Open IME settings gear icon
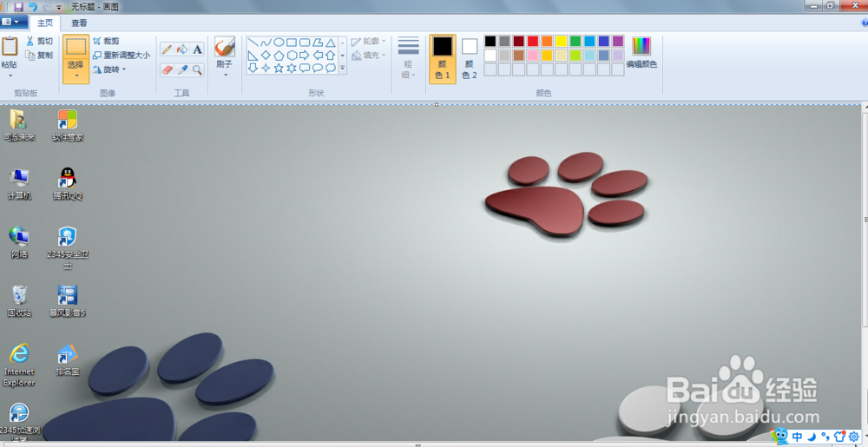Image resolution: width=868 pixels, height=447 pixels. pos(854,436)
